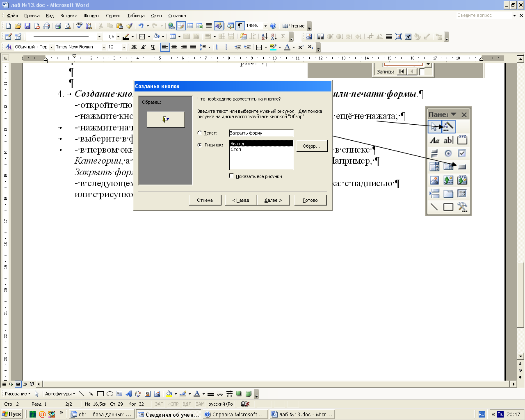
Task: Paste from clipboard using the toolbar
Action: point(120,26)
